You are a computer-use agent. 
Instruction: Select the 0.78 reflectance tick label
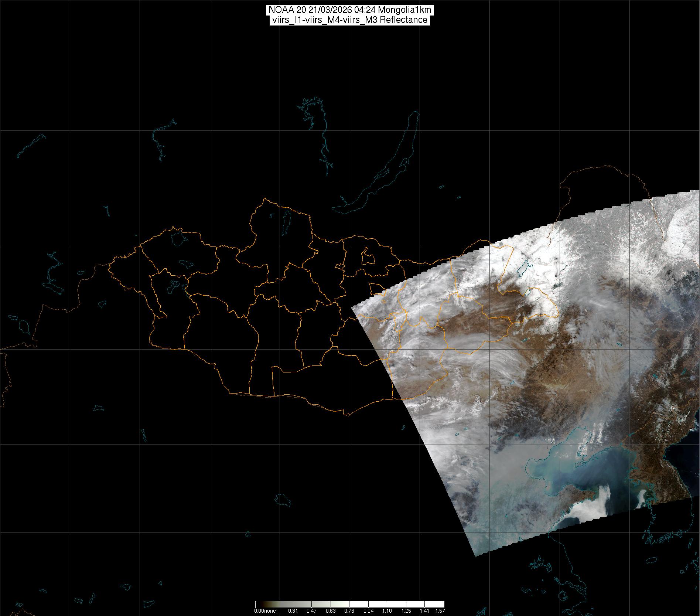349,611
